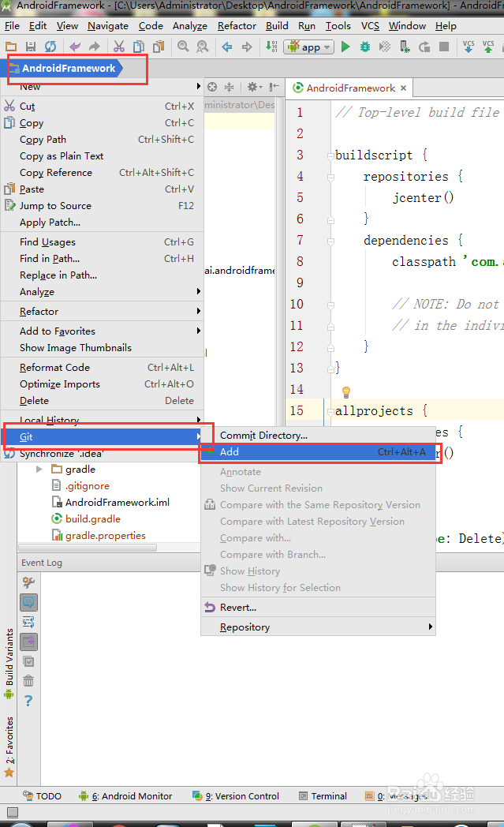Image resolution: width=504 pixels, height=827 pixels.
Task: Toggle Event Log balloon notifications icon
Action: [28, 602]
